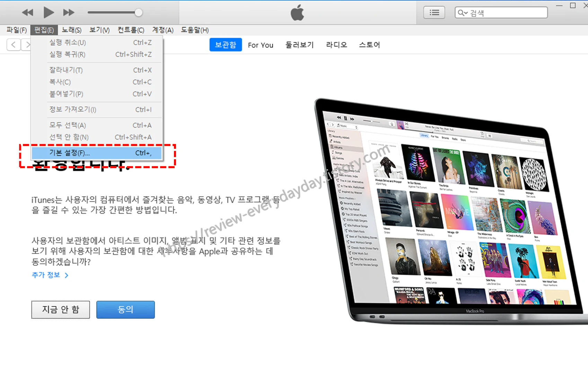Start playback with the play button
The width and height of the screenshot is (588, 389).
click(x=49, y=12)
